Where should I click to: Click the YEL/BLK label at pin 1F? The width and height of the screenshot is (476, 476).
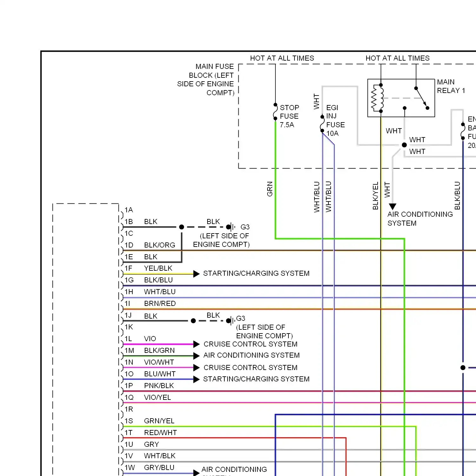(x=158, y=268)
